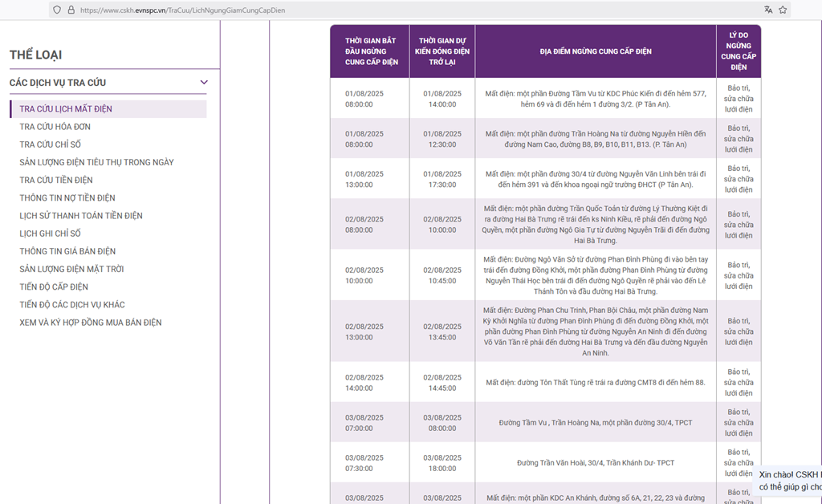Open the Xin chào CSKH chat popup
The image size is (822, 504).
[x=790, y=480]
